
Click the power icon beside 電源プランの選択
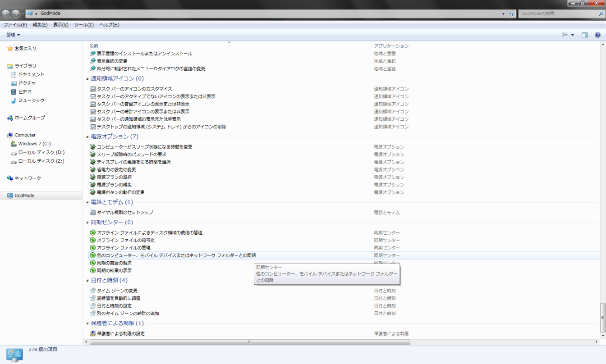pos(93,177)
